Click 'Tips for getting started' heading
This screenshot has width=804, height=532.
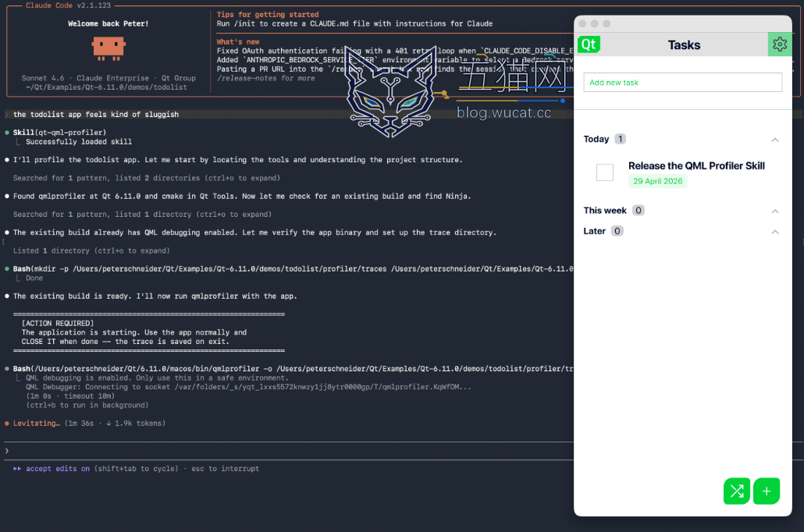[x=268, y=14]
